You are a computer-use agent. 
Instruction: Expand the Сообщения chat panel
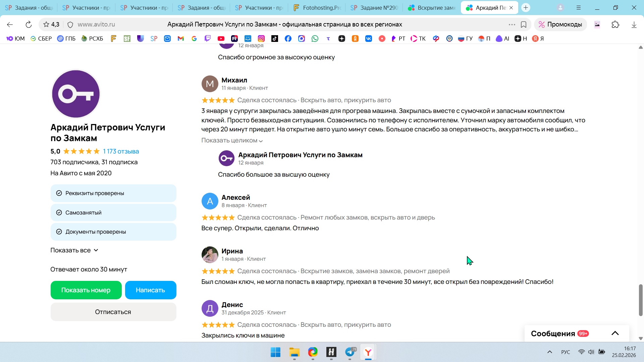pos(615,333)
